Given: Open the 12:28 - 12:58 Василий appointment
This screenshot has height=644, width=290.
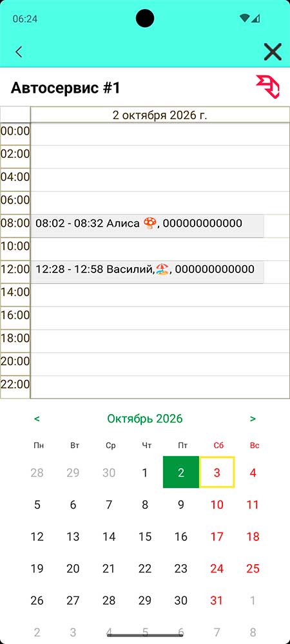Looking at the screenshot, I should (x=147, y=272).
